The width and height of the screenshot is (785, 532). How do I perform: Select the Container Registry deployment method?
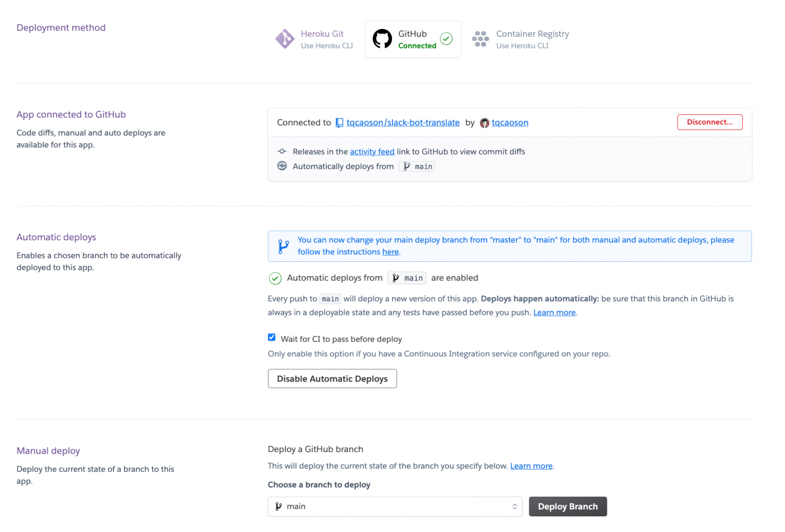click(521, 39)
